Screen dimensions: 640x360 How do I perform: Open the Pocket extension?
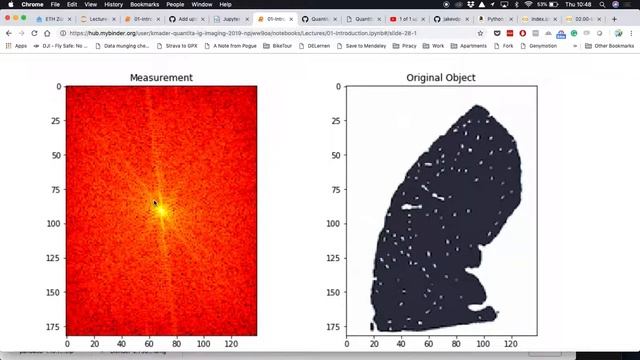point(497,33)
